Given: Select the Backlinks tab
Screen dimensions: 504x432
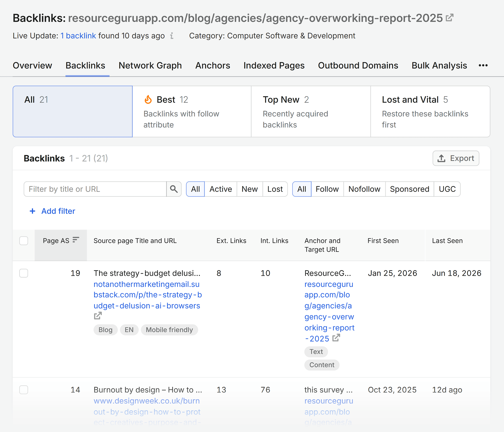Looking at the screenshot, I should click(85, 65).
